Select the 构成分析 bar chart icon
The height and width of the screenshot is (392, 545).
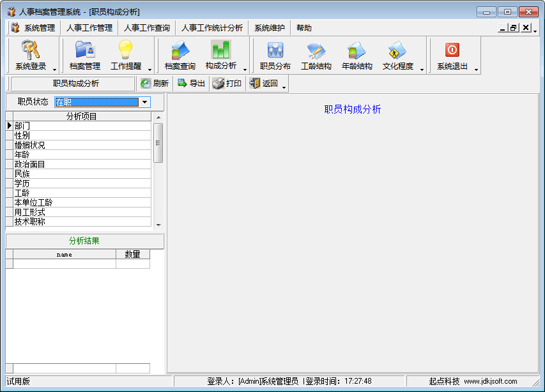click(x=220, y=50)
